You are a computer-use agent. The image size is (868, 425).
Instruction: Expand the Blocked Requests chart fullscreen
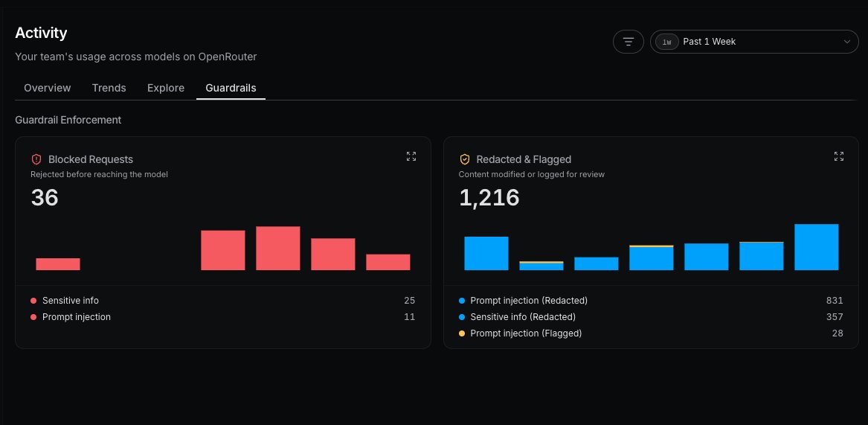tap(411, 156)
